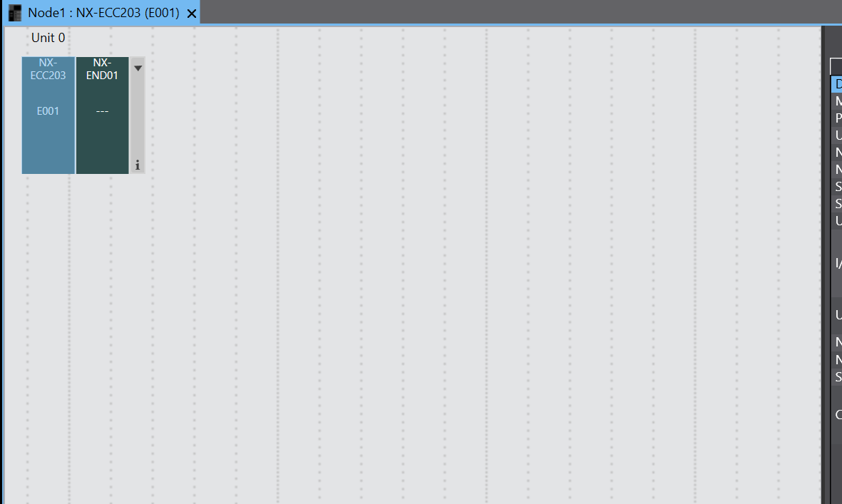Click the Unit 0 label
The width and height of the screenshot is (842, 504).
48,38
